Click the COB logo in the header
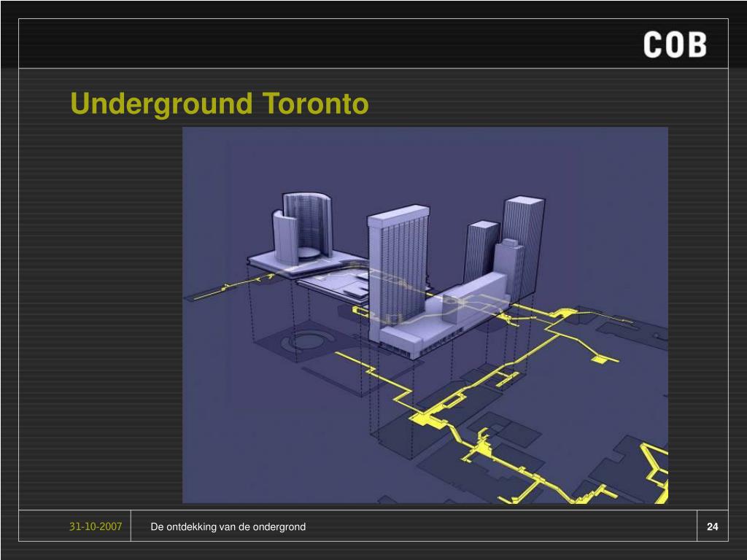 [675, 45]
